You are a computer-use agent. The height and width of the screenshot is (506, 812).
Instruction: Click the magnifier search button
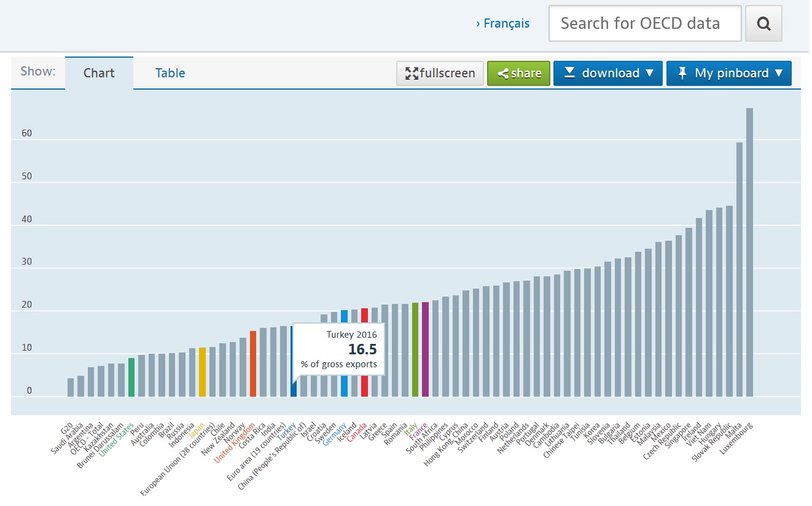click(x=763, y=24)
